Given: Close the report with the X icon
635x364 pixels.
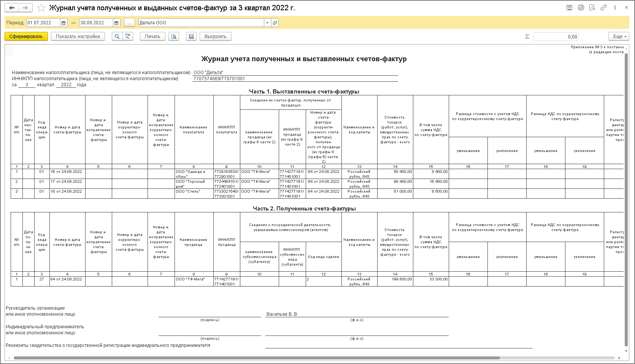Looking at the screenshot, I should 627,8.
